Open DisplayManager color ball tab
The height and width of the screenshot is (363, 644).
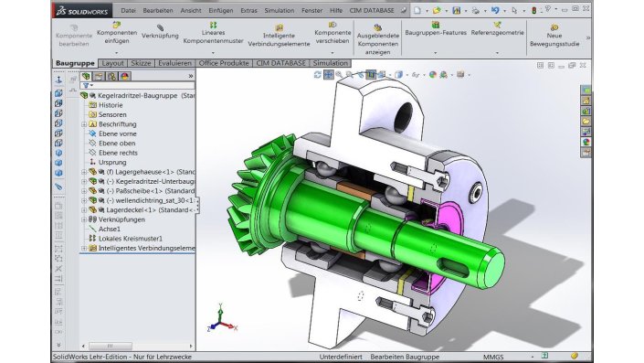pyautogui.click(x=125, y=76)
